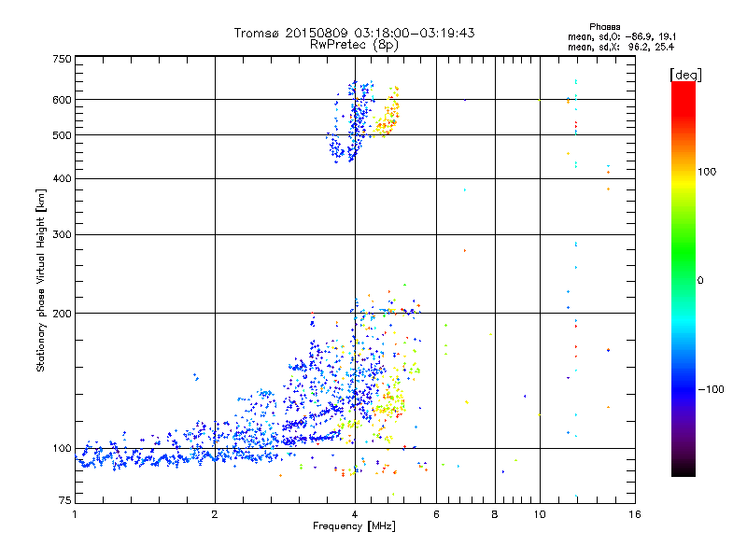The height and width of the screenshot is (560, 747).
Task: Click y-axis tick label '100'
Action: click(62, 448)
